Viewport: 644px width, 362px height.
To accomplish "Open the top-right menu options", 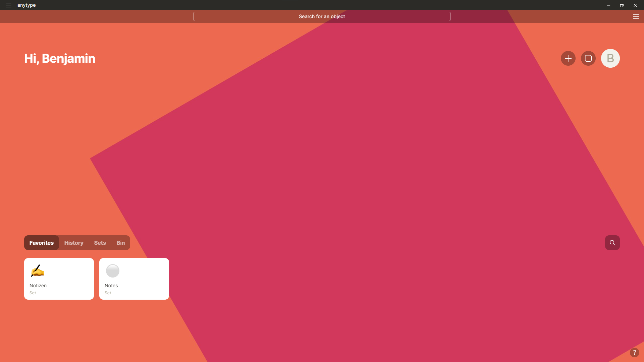I will tap(636, 16).
